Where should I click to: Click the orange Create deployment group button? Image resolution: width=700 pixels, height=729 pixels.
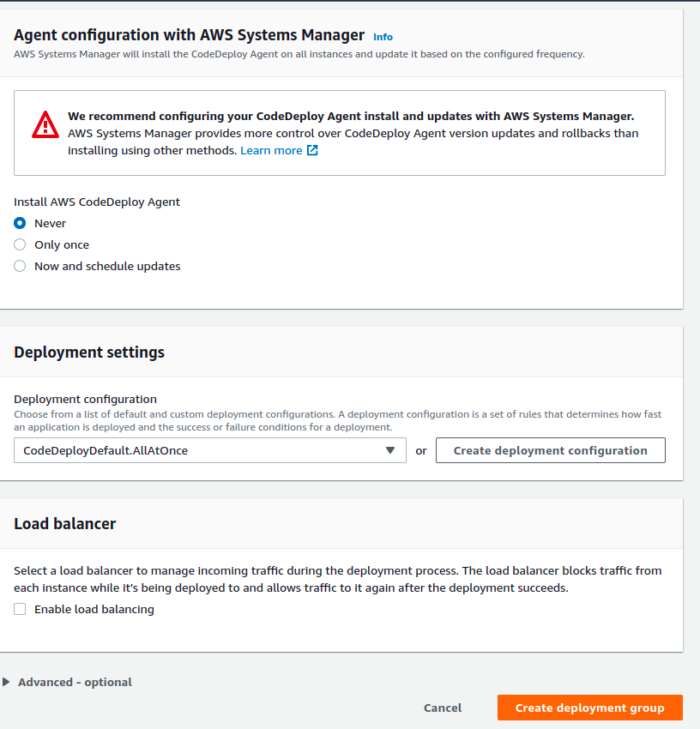(x=589, y=708)
